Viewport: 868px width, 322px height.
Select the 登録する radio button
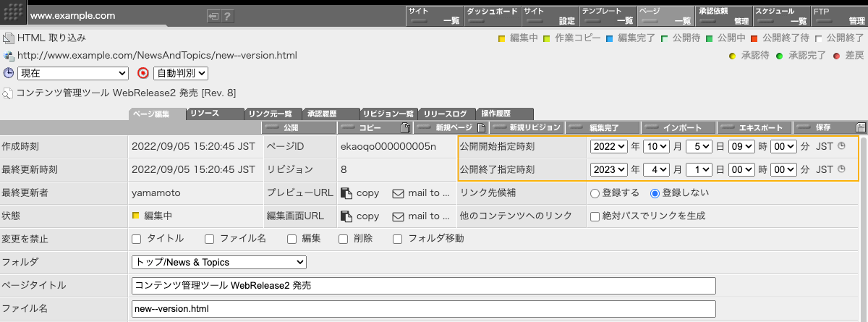[x=595, y=193]
